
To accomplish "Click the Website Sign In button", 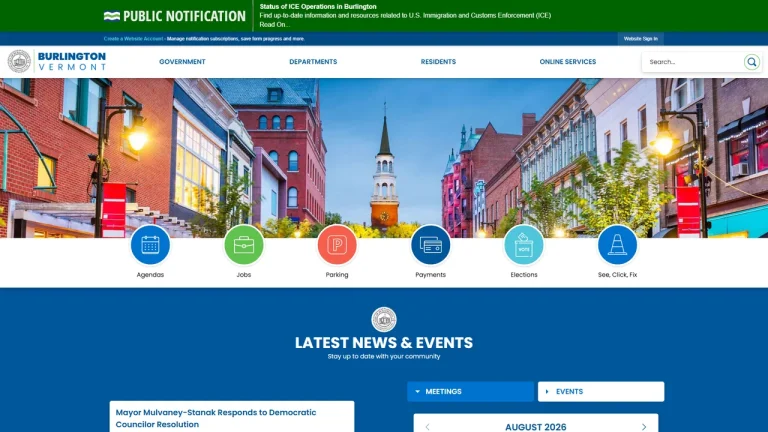I will [641, 39].
